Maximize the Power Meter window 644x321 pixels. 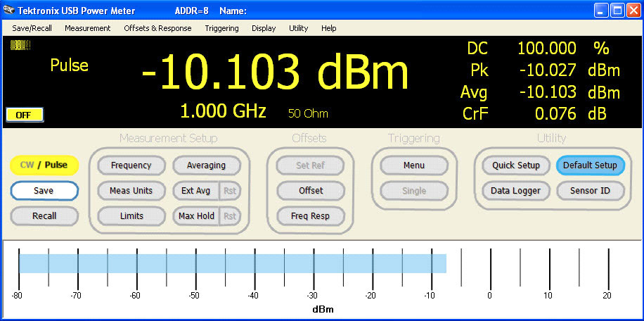tap(617, 11)
